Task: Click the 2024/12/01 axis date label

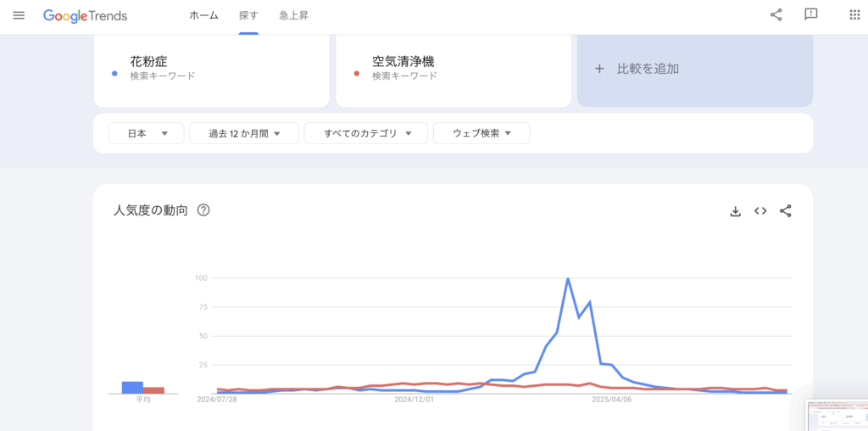Action: click(x=414, y=399)
